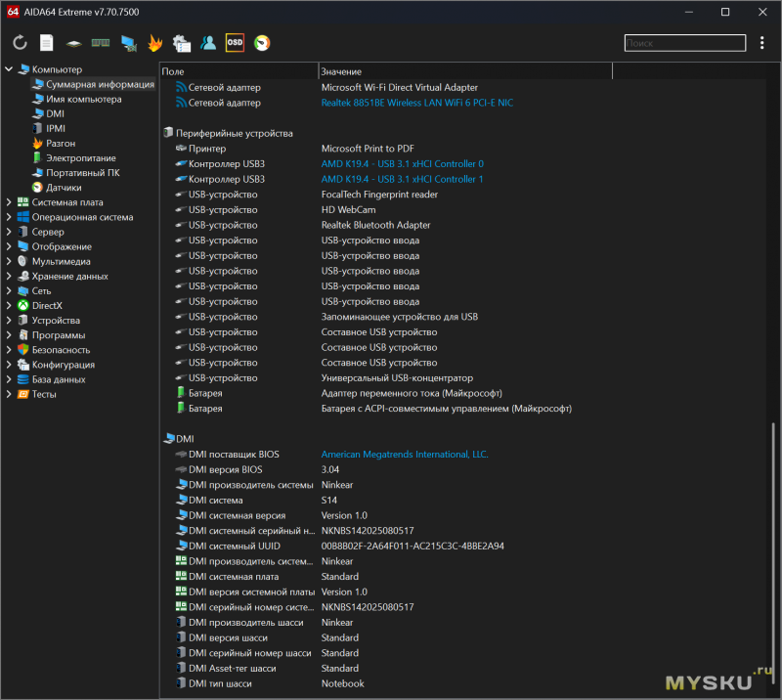Select the База данных tree item
The height and width of the screenshot is (700, 782).
click(52, 379)
